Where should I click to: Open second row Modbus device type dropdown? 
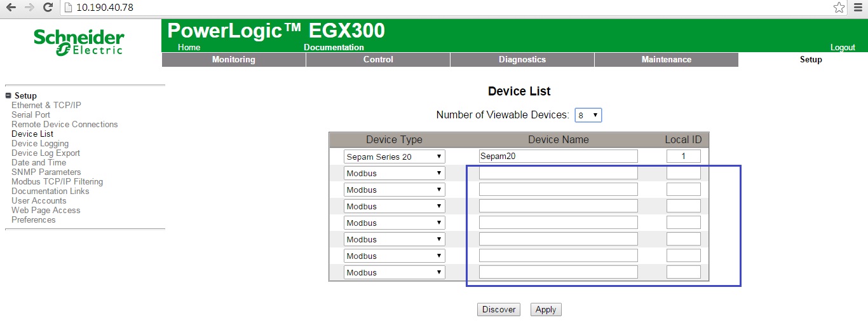[x=394, y=173]
